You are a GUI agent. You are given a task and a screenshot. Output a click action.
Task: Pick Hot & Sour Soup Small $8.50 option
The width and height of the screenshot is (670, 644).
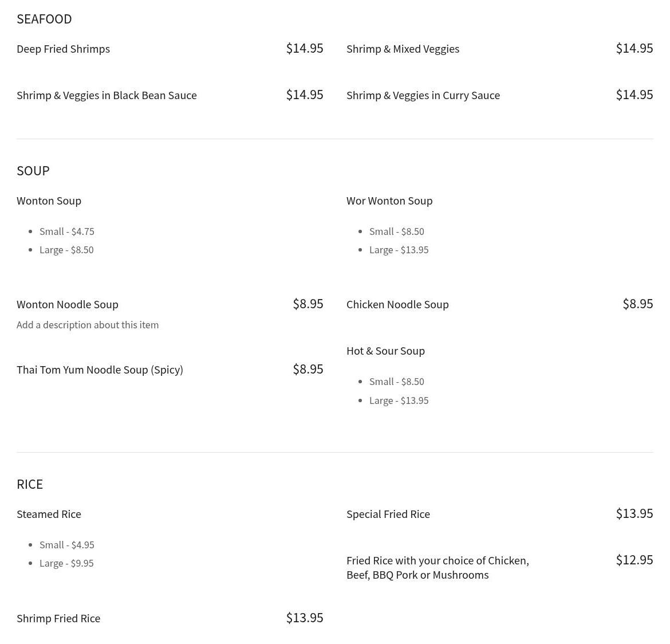point(396,382)
